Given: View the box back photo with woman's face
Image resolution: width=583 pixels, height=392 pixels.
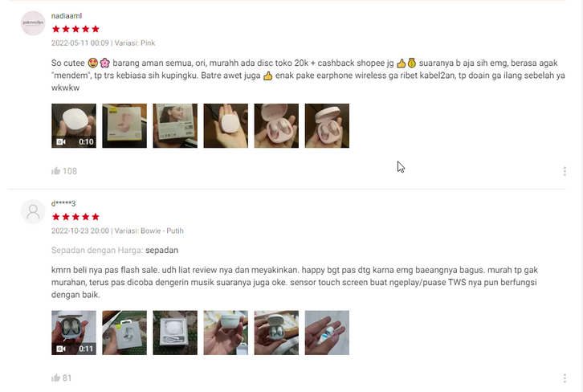Looking at the screenshot, I should 175,125.
